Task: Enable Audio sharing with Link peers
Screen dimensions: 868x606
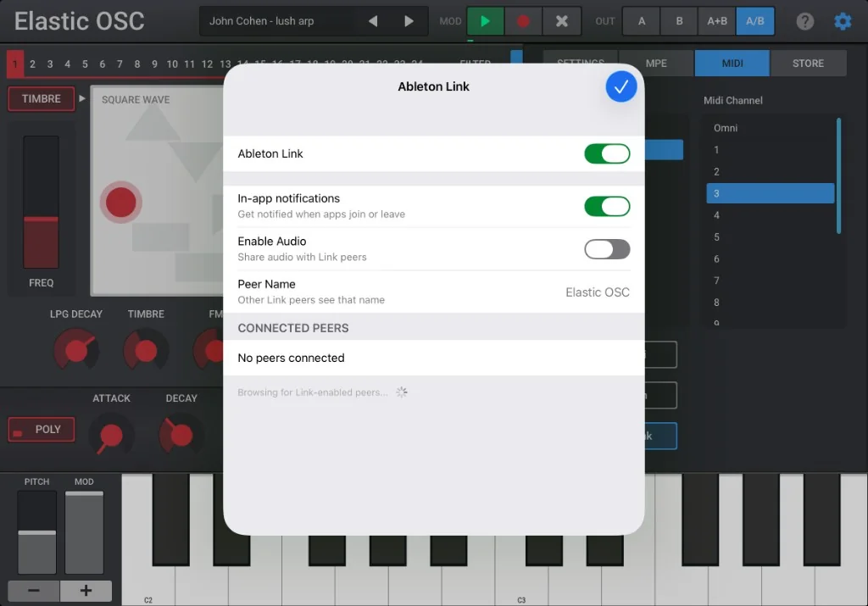Action: 607,249
